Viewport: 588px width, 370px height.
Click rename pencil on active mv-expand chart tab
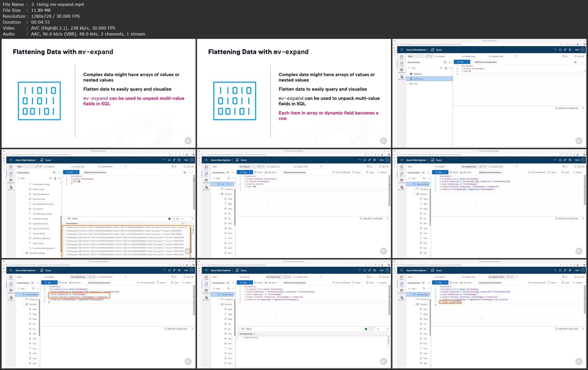(x=508, y=277)
